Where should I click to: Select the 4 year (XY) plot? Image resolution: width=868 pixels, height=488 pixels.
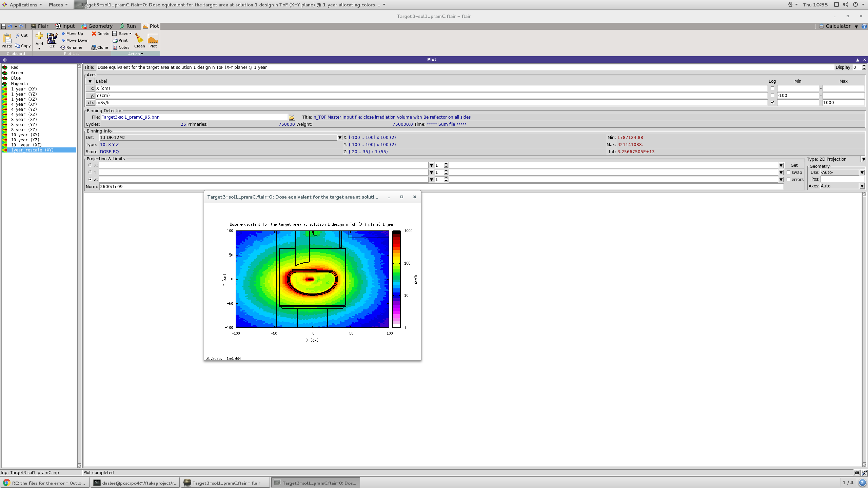[x=39, y=104]
